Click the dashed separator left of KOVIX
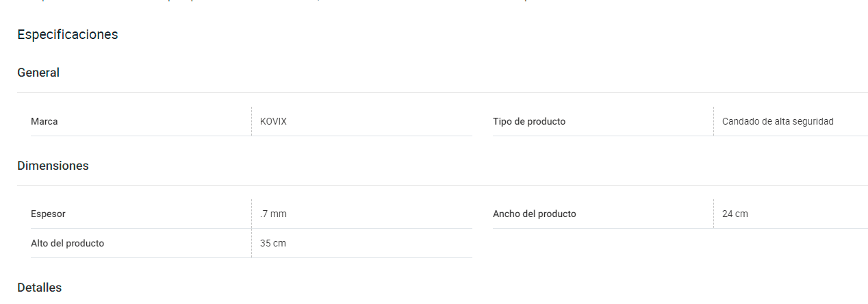The height and width of the screenshot is (304, 868). 251,121
